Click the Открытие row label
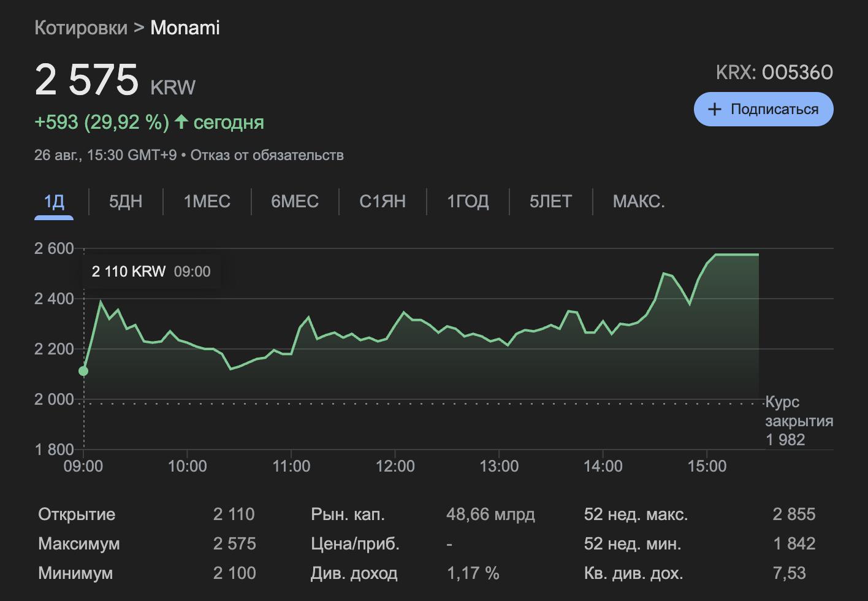The height and width of the screenshot is (601, 868). (x=77, y=514)
